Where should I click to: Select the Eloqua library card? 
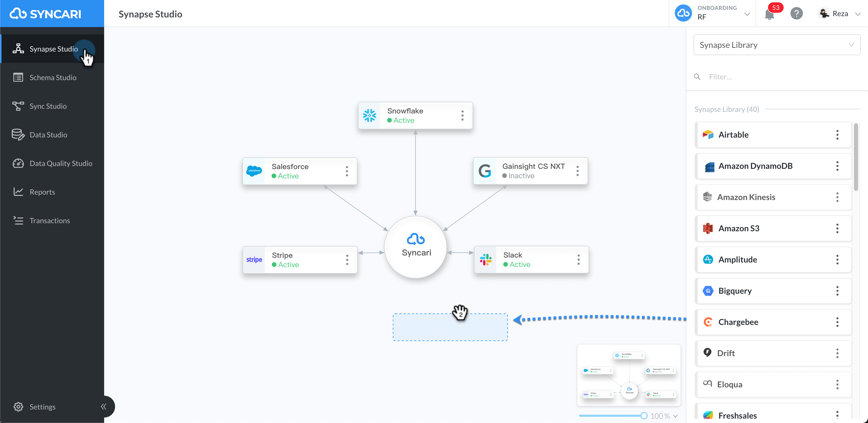(773, 384)
